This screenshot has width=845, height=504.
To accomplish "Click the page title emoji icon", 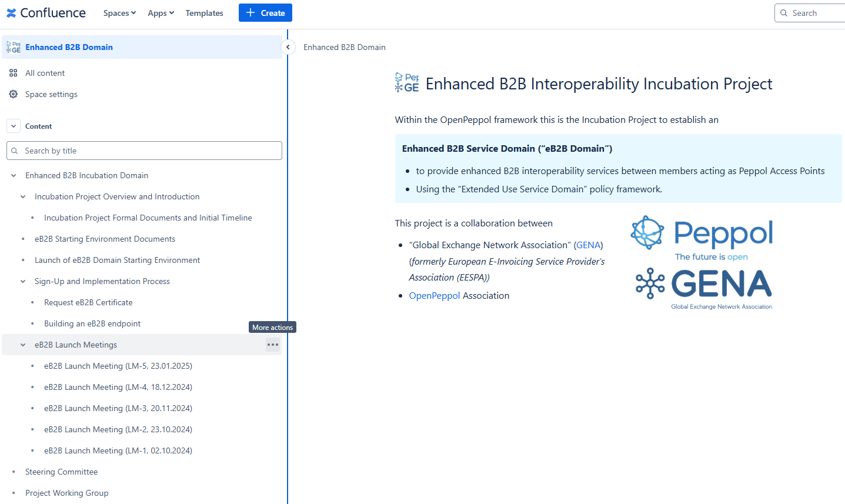I will coord(407,83).
